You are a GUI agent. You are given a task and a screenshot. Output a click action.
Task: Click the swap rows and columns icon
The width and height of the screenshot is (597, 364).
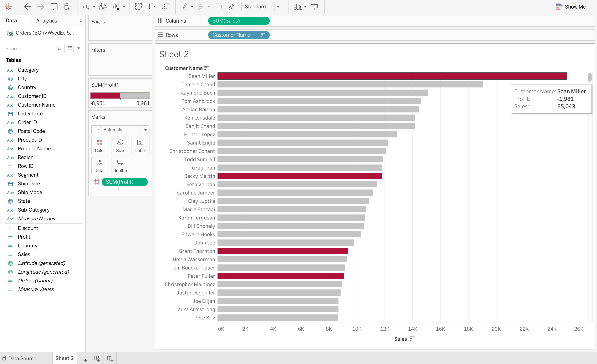click(137, 6)
